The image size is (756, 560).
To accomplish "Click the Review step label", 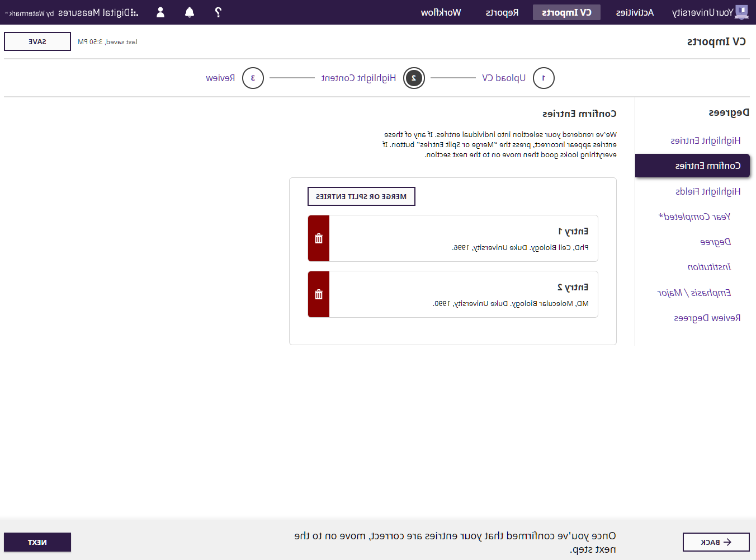I will point(220,78).
